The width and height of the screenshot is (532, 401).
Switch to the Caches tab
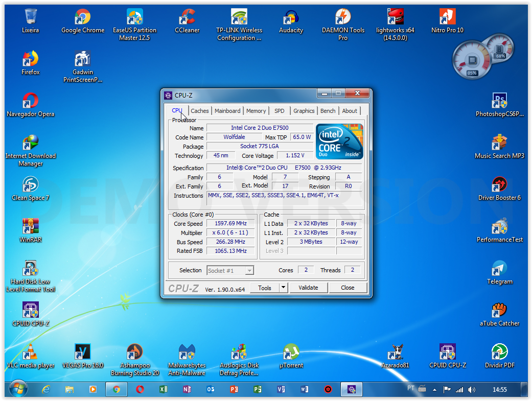(199, 111)
